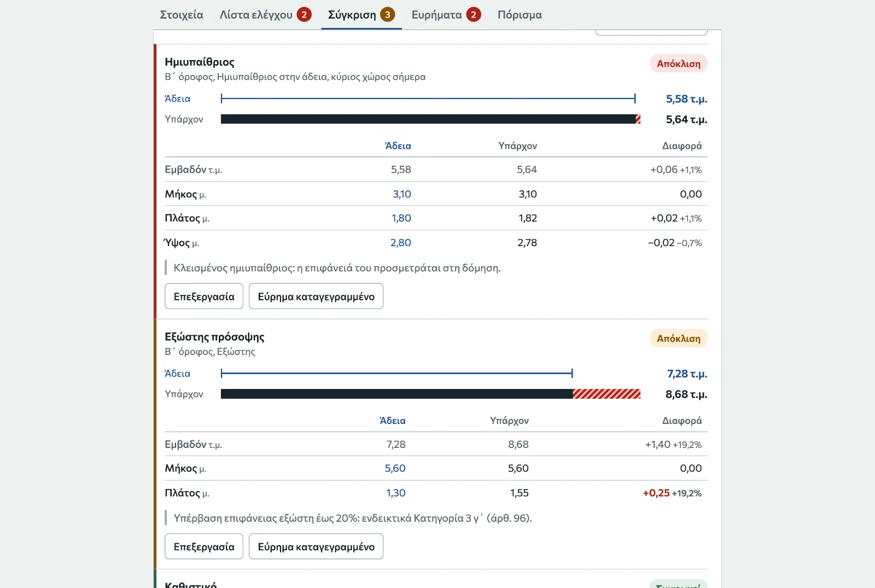Image resolution: width=875 pixels, height=588 pixels.
Task: Select the Σύγκριση tab
Action: (x=361, y=15)
